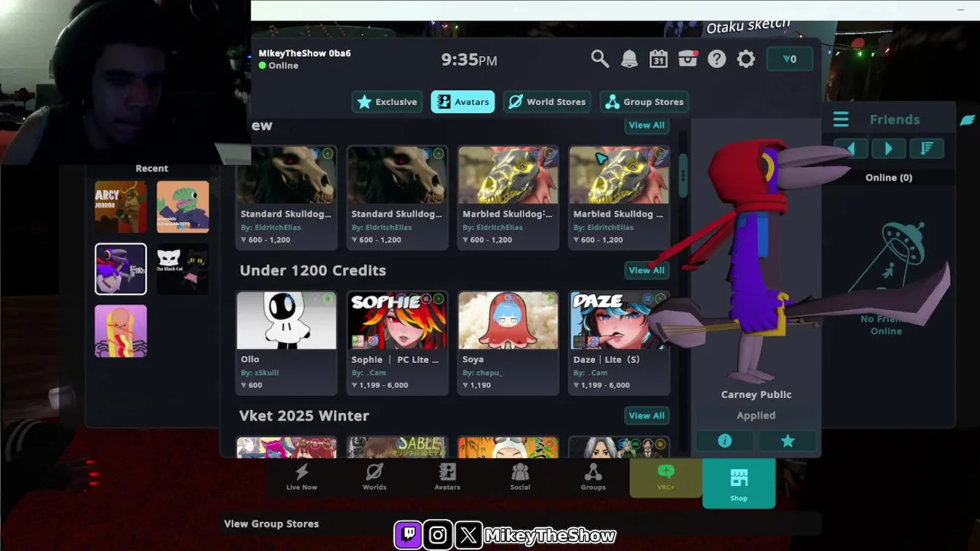Click the 9:35 PM clock
The width and height of the screenshot is (980, 551).
pyautogui.click(x=469, y=60)
